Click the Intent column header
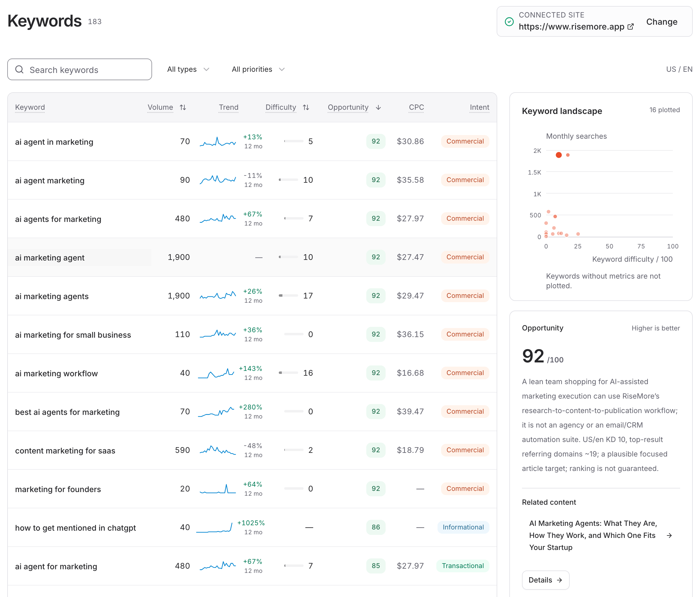 tap(479, 107)
